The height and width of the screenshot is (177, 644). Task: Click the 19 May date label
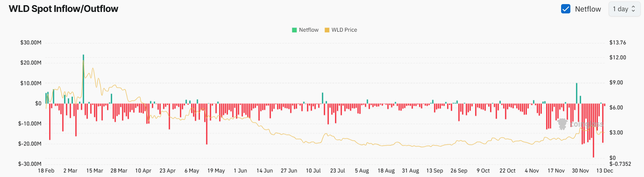tap(216, 171)
